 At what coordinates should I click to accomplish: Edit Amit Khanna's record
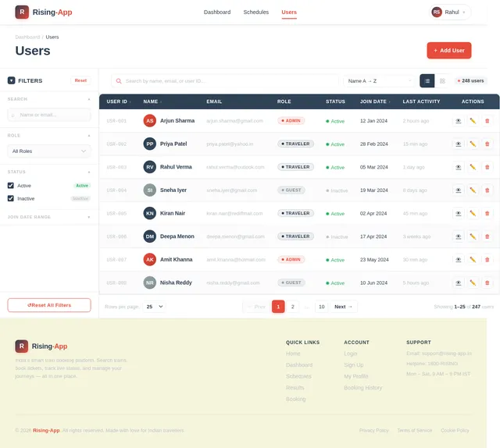[x=473, y=260]
